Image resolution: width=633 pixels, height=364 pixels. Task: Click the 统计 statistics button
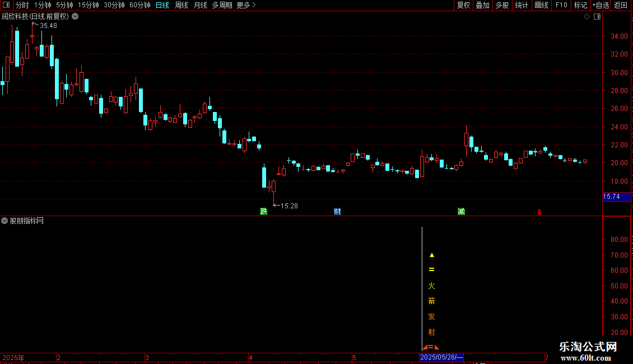[x=521, y=5]
